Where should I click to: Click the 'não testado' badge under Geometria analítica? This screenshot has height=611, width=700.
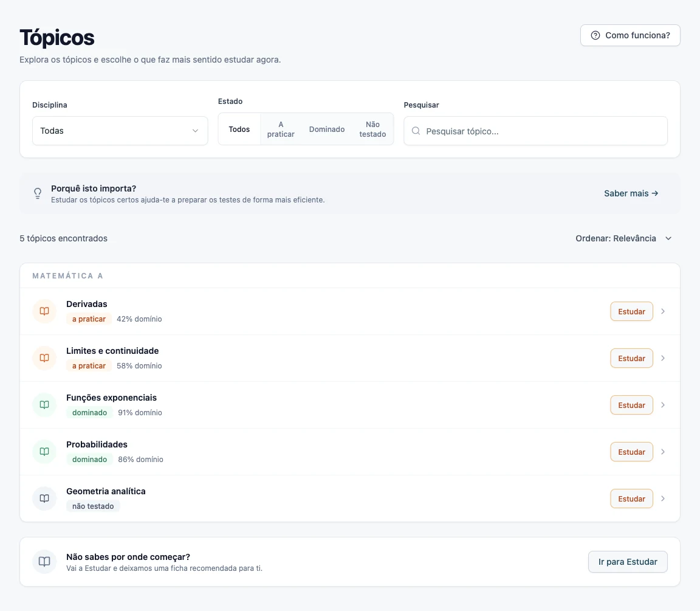(x=93, y=506)
